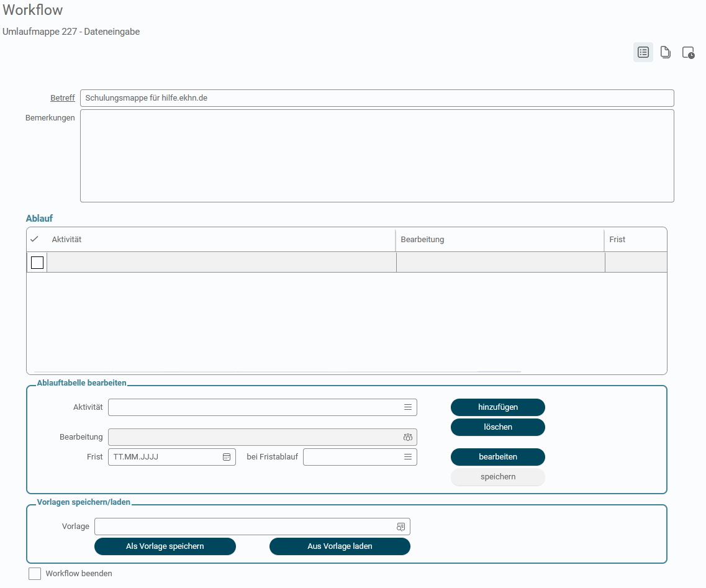Click the hinzufügen button
Image resolution: width=706 pixels, height=588 pixels.
tap(498, 407)
